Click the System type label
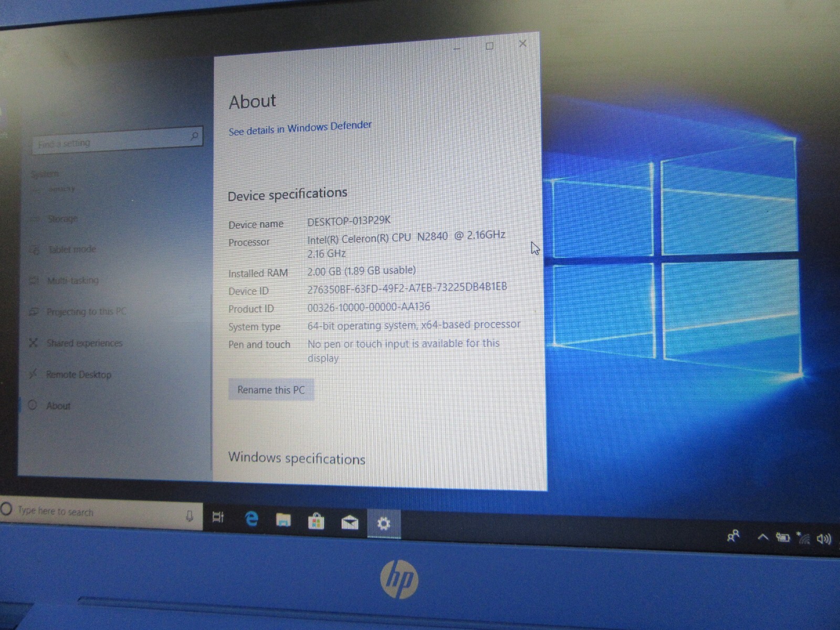This screenshot has height=630, width=840. 254,327
